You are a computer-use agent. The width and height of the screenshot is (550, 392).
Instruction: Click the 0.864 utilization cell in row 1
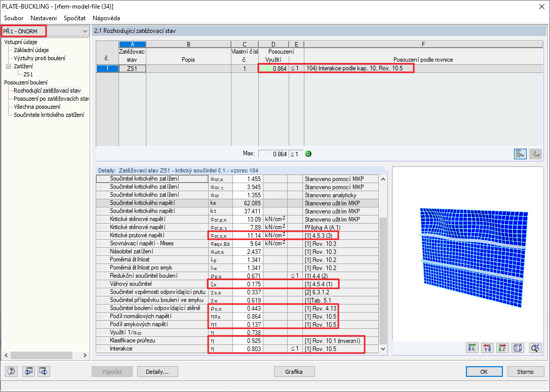(x=273, y=68)
